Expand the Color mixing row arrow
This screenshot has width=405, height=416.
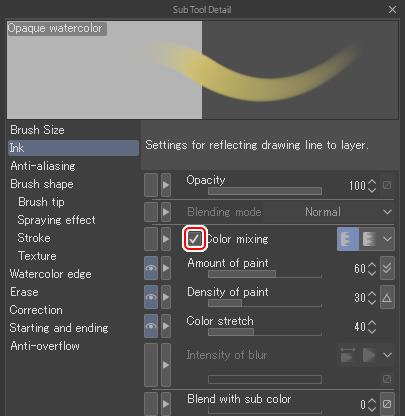coord(166,239)
